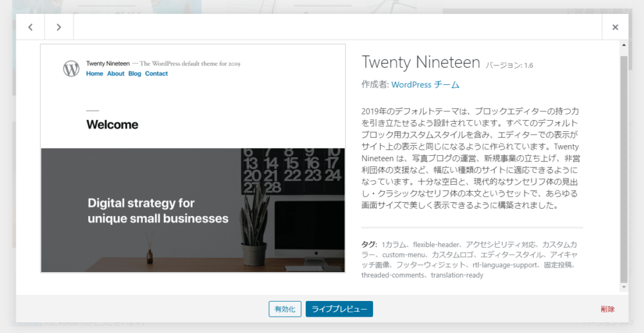644x333 pixels.
Task: Click Contact in the screenshot menu
Action: [x=157, y=74]
